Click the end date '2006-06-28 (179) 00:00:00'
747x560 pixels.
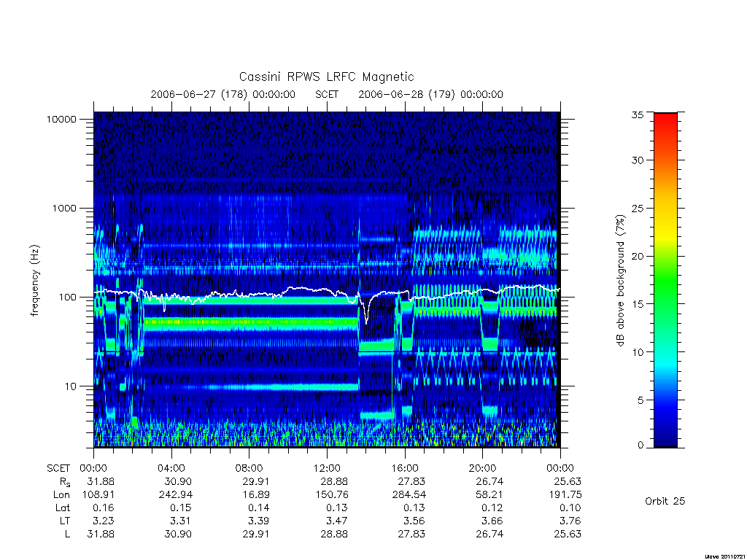click(x=430, y=94)
